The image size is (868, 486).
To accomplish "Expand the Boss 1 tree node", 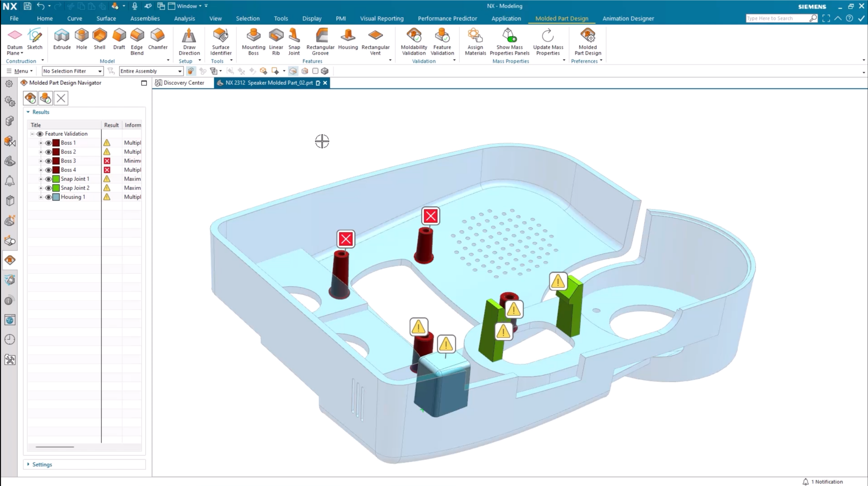I will tap(40, 142).
